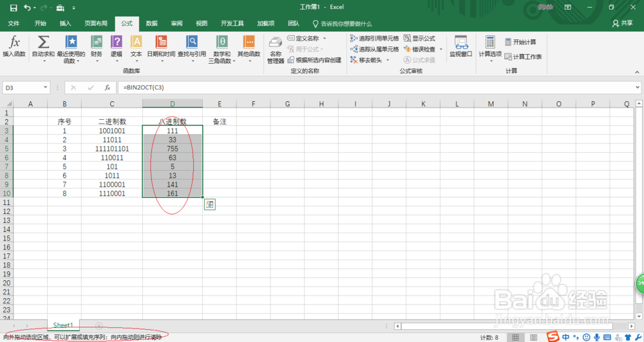644x342 pixels.
Task: Click Create from Selection (根据所选内容创建)
Action: tap(314, 60)
